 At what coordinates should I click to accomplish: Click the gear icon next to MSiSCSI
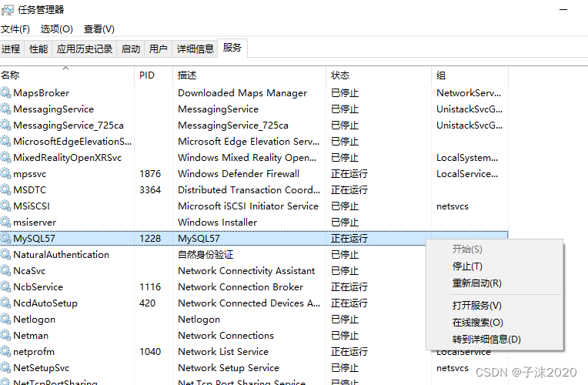(5, 206)
